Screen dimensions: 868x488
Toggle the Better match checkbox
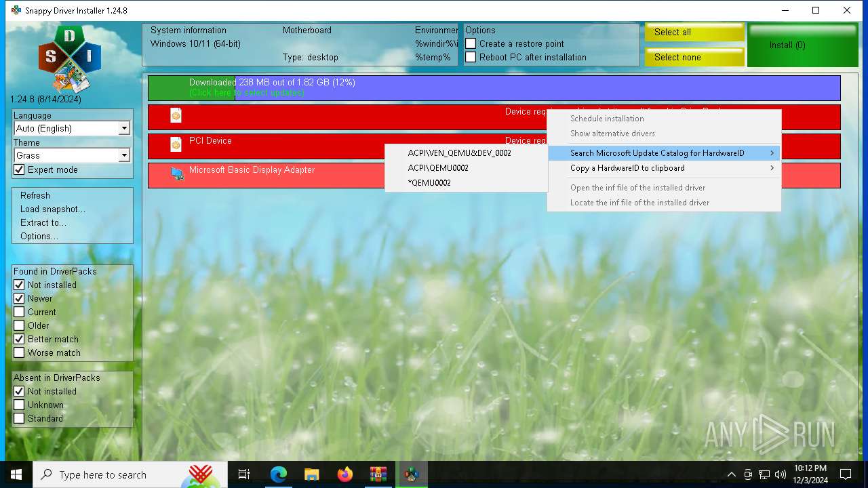19,340
